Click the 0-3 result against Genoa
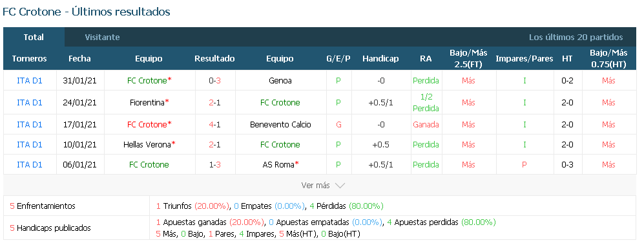 point(215,81)
